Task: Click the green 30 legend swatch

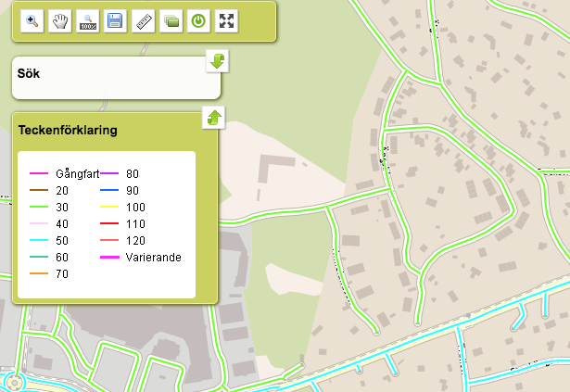Action: coord(39,207)
